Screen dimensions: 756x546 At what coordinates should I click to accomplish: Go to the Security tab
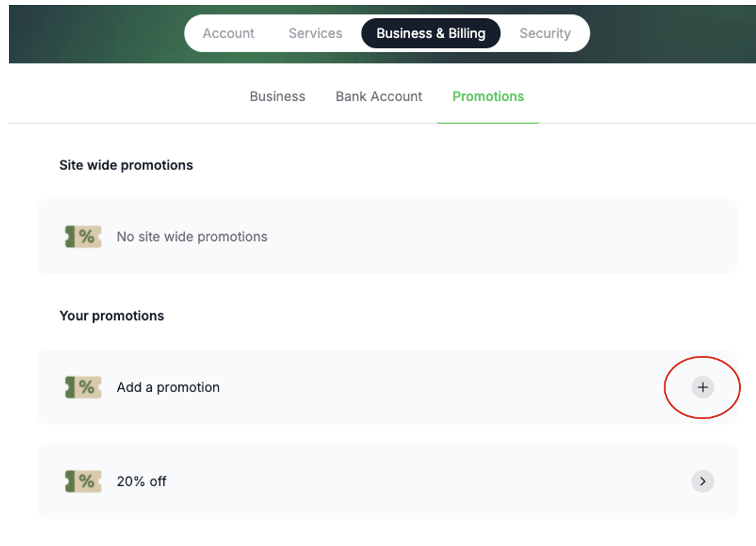tap(545, 33)
